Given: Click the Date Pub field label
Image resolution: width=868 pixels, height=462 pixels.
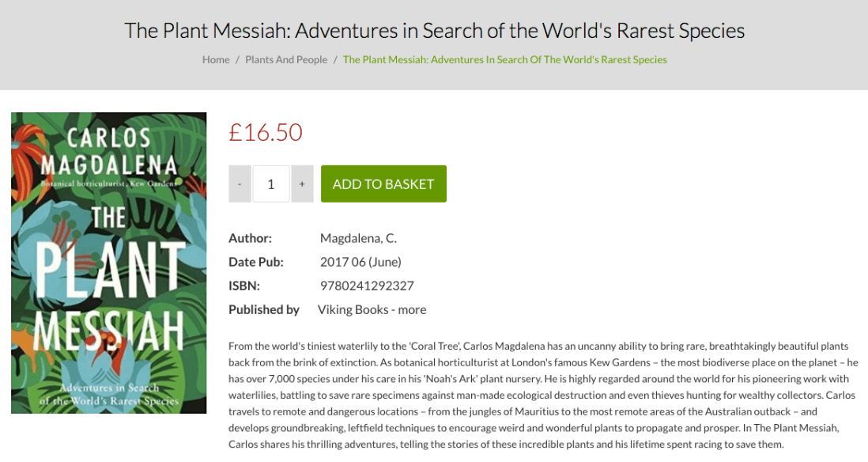Looking at the screenshot, I should coord(256,262).
